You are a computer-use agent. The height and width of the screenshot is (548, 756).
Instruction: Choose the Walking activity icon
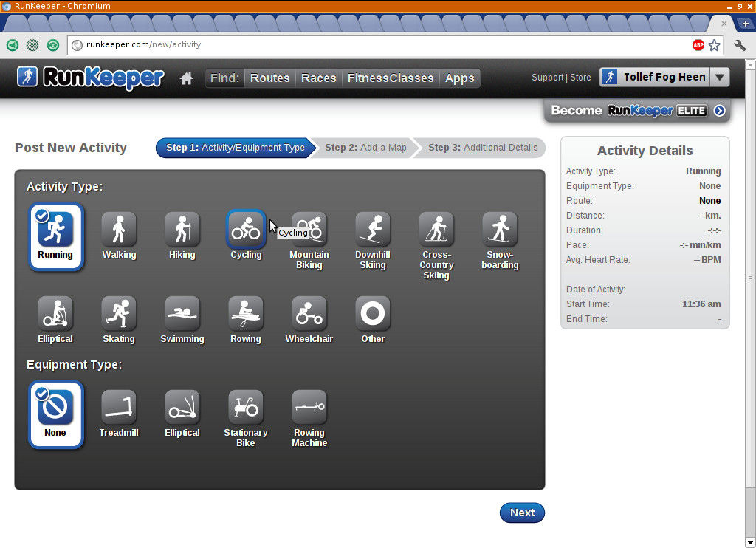coord(119,229)
